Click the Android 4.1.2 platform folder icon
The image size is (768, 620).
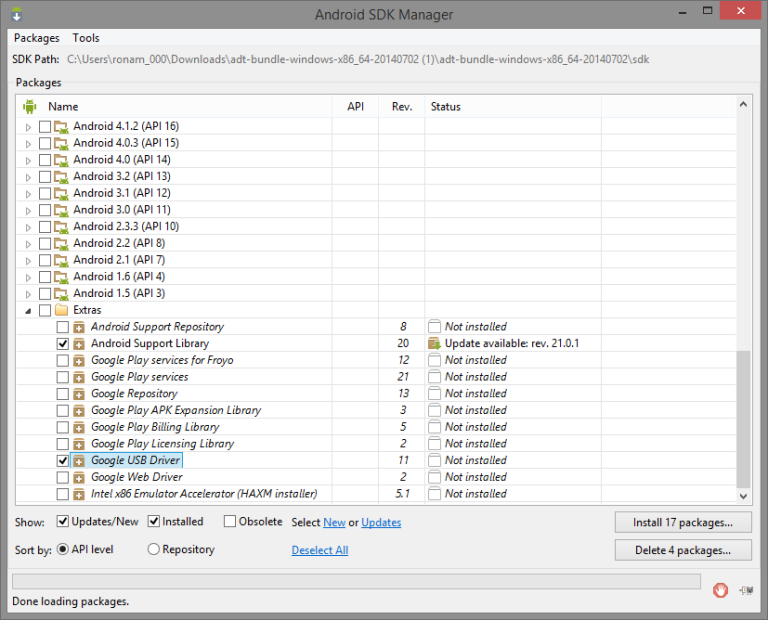click(x=61, y=127)
